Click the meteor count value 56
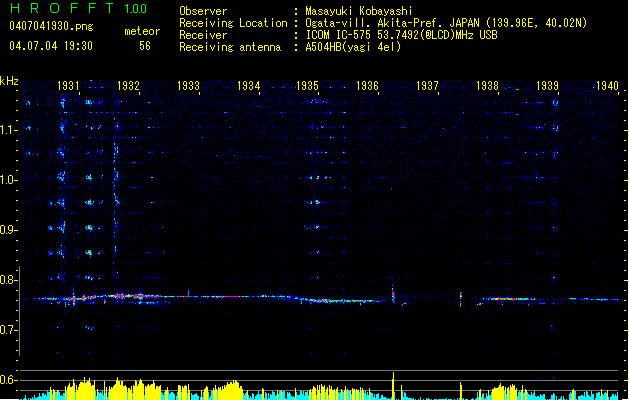This screenshot has width=629, height=400. (145, 46)
